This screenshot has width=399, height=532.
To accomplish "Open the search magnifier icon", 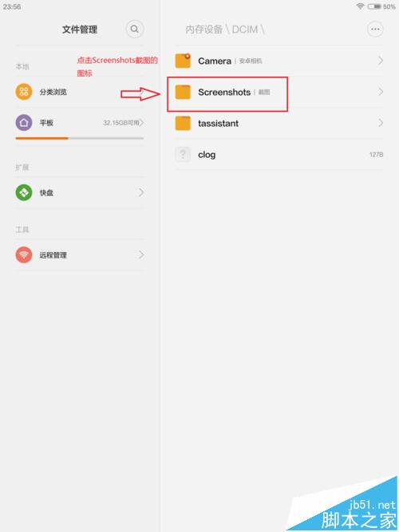I will point(135,30).
